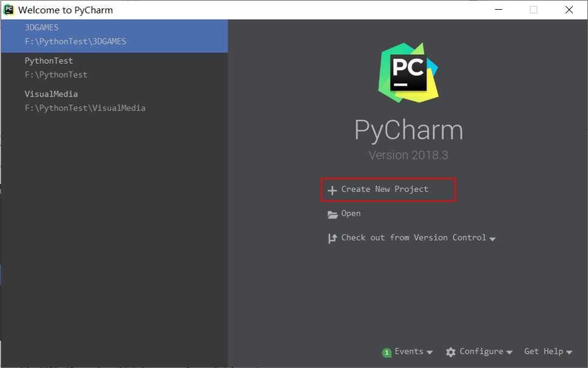Open the Get Help menu
This screenshot has height=368, width=588.
[x=543, y=351]
